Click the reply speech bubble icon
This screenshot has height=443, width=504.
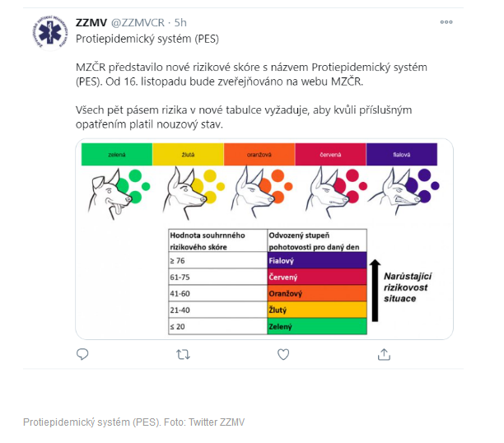pyautogui.click(x=82, y=354)
